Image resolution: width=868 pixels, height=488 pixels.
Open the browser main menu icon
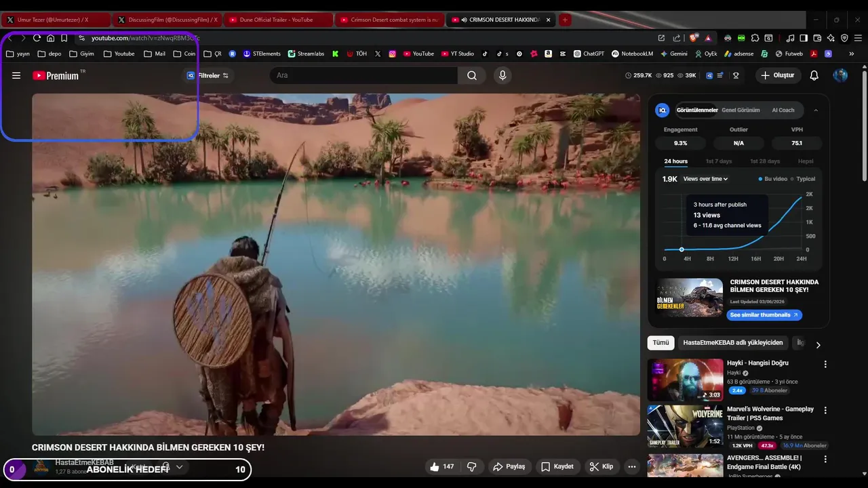click(858, 38)
